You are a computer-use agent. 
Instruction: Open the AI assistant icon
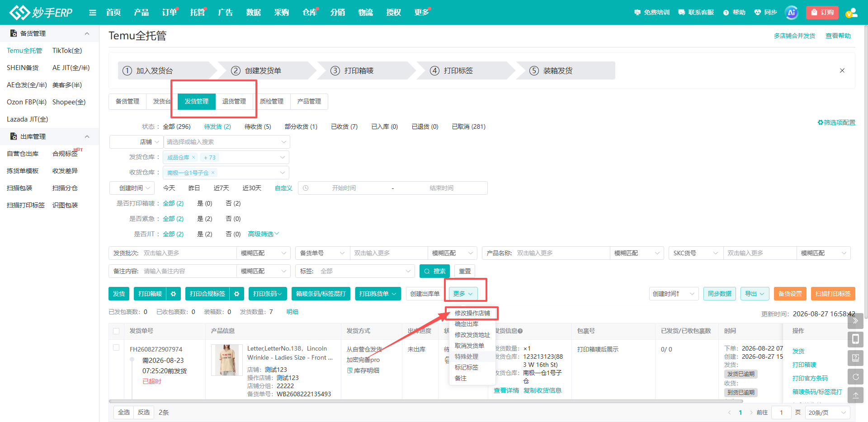(x=792, y=13)
